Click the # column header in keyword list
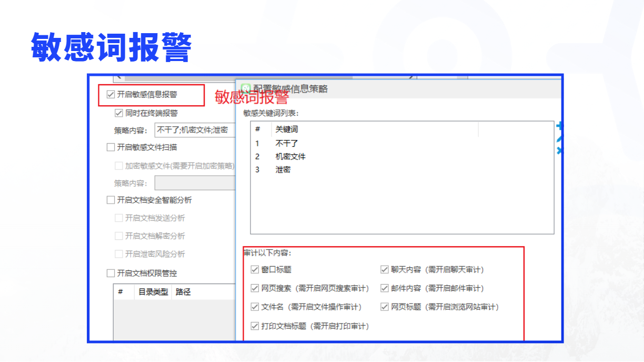Image resolution: width=644 pixels, height=362 pixels. (261, 129)
